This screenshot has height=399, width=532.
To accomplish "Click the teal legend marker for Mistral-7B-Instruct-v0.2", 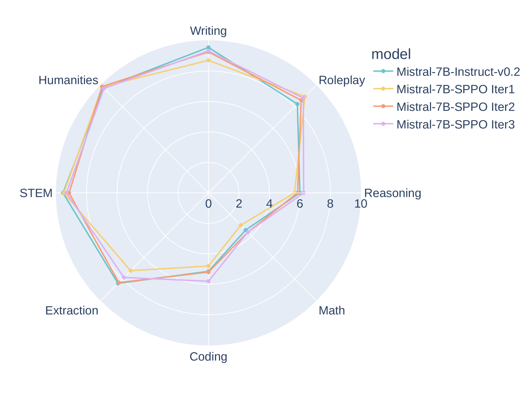I will click(x=383, y=72).
